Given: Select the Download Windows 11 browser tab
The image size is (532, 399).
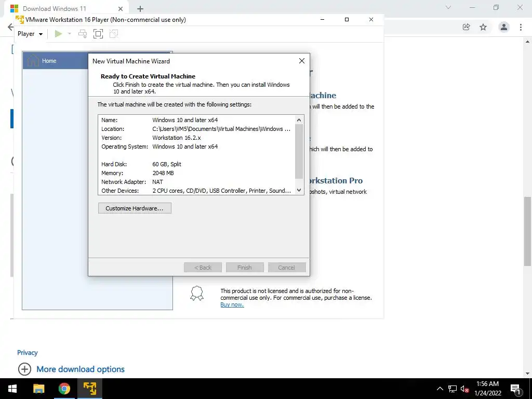Looking at the screenshot, I should pos(67,8).
